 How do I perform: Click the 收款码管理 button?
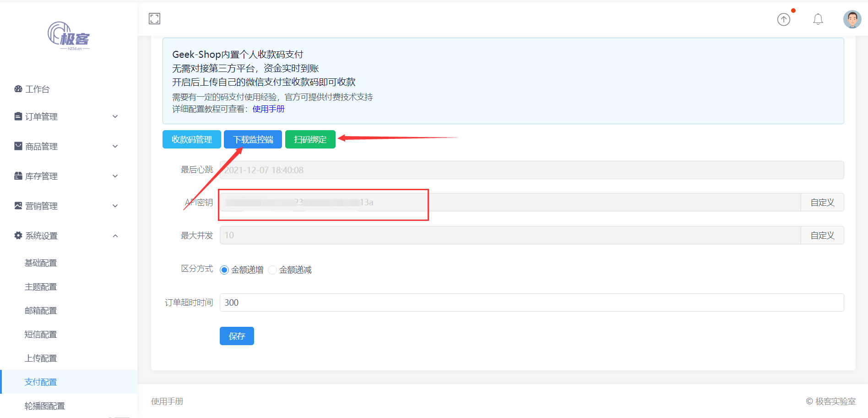pos(192,139)
